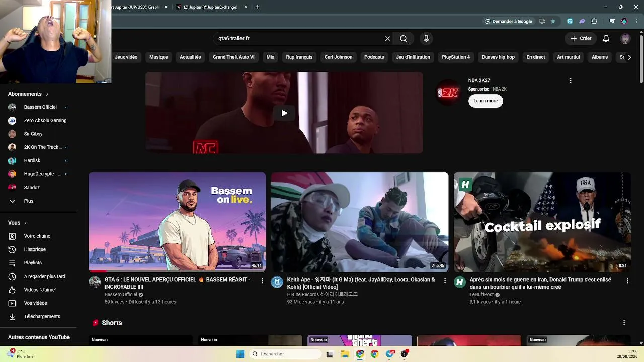Click the install app icon in address bar

[x=542, y=21]
